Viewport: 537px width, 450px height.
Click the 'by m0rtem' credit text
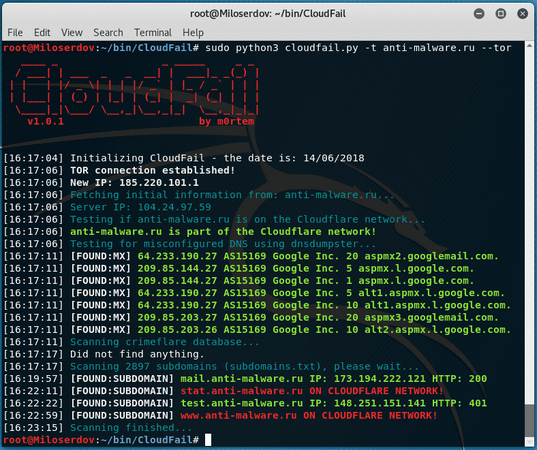pos(226,121)
